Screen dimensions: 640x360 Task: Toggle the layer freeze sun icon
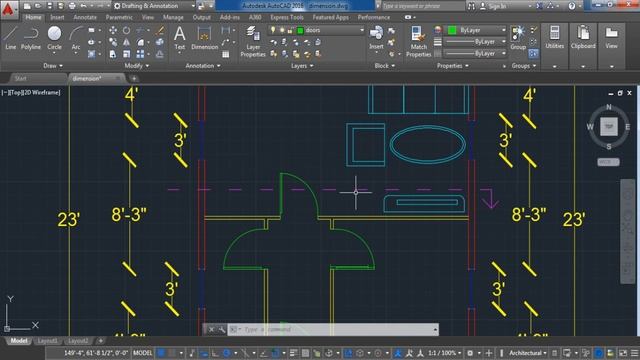click(282, 30)
